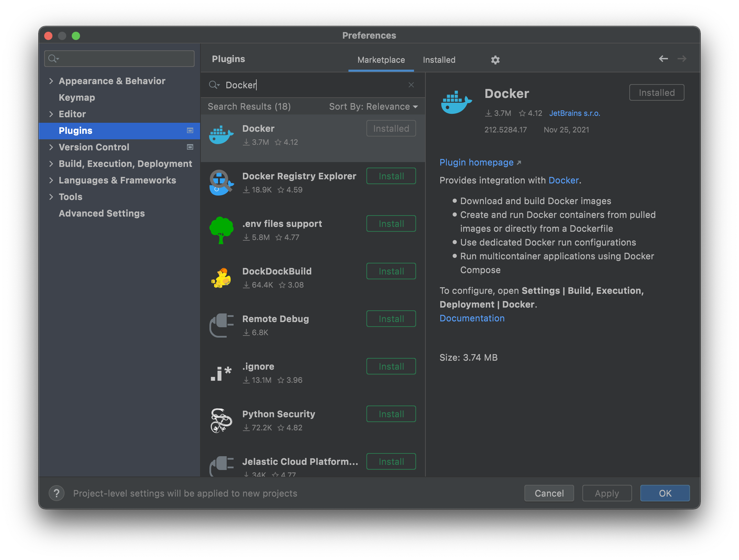Select Plugins in settings tree
Screen dimensions: 739x560
click(119, 131)
